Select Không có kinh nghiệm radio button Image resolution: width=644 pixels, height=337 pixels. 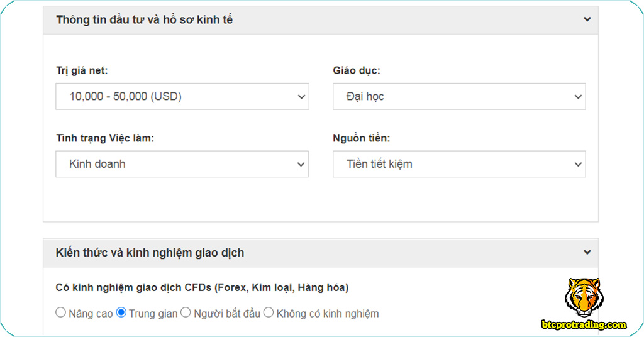(268, 312)
